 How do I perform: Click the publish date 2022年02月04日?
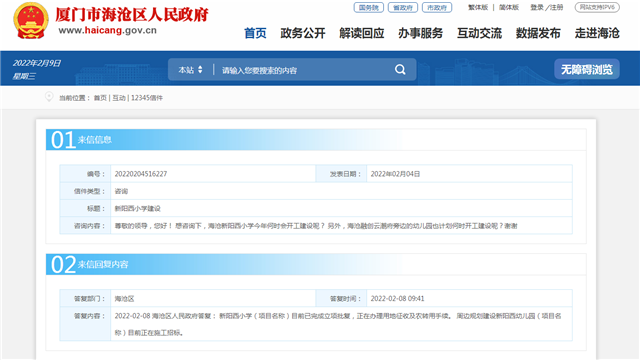395,174
